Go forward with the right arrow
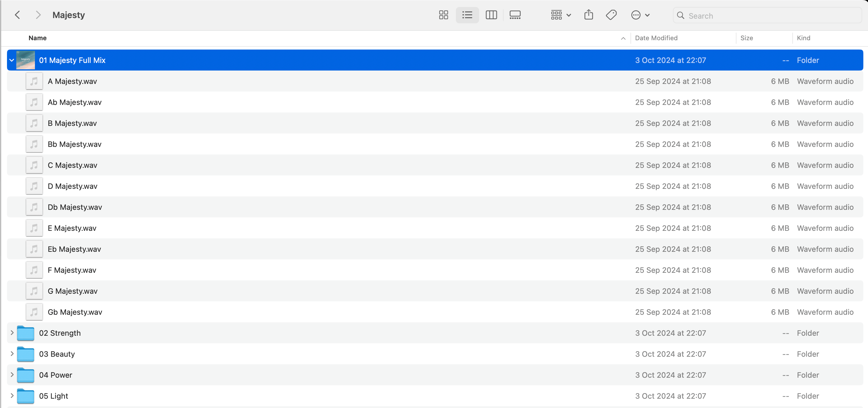 pyautogui.click(x=38, y=15)
